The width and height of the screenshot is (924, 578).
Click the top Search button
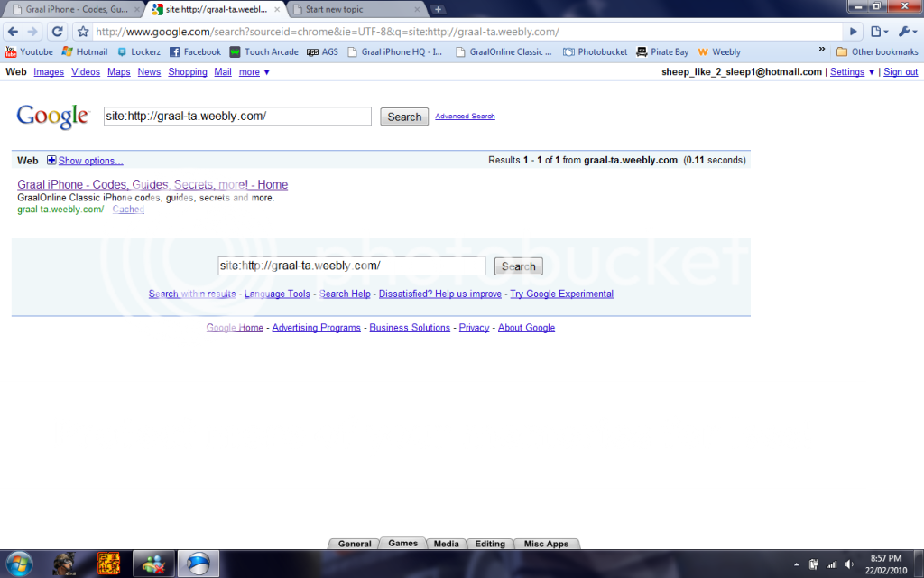click(403, 117)
